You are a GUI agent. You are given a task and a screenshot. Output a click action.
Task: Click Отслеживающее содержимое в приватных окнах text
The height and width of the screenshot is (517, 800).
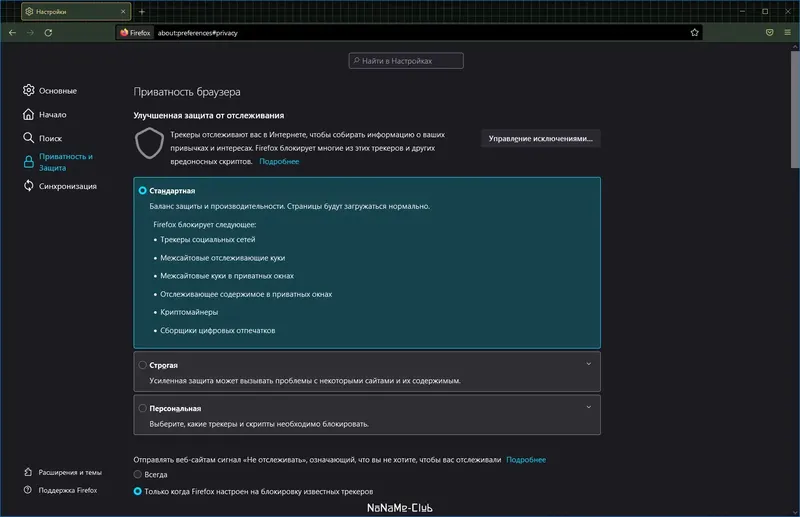coord(246,294)
